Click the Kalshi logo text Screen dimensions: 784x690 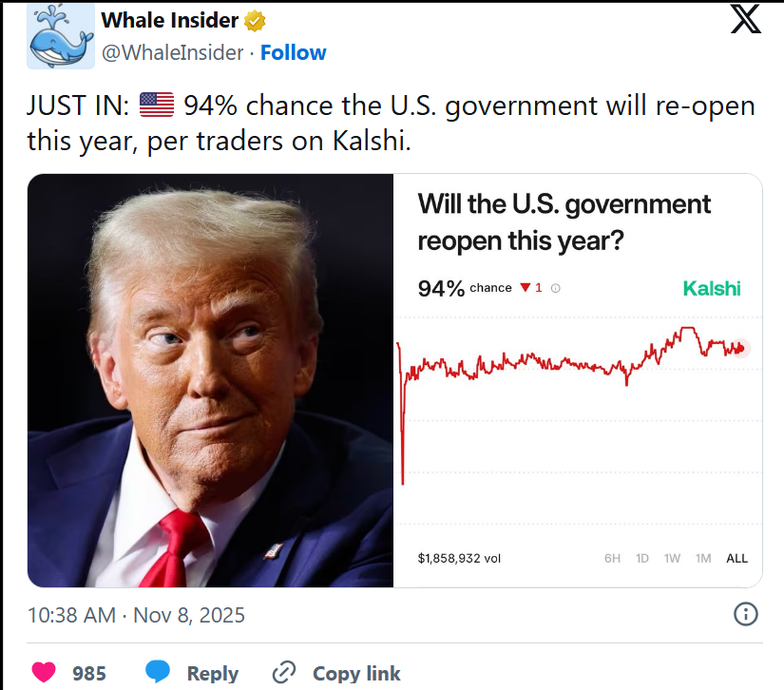point(712,288)
